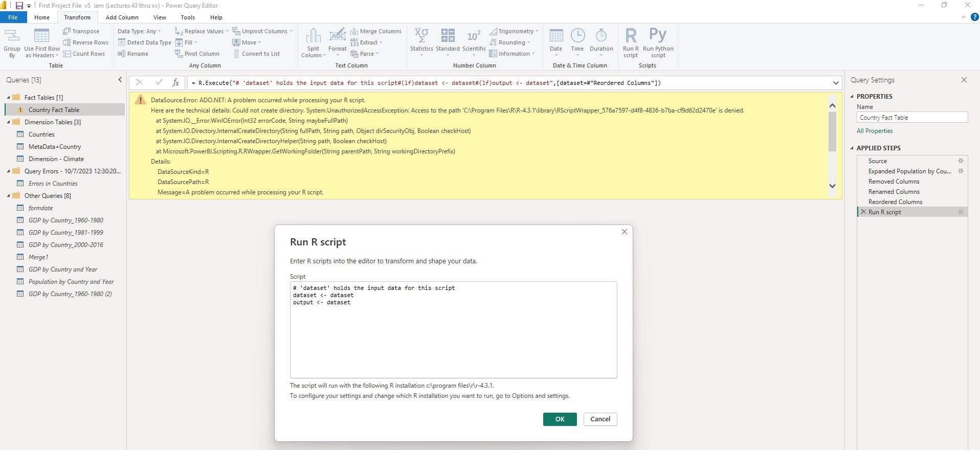Viewport: 980px width, 450px height.
Task: Click the error message scroll up arrow
Action: pos(832,105)
